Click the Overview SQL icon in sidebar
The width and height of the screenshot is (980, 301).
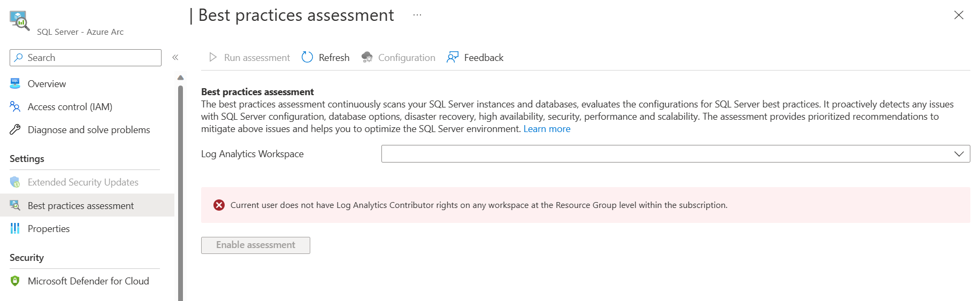[15, 83]
